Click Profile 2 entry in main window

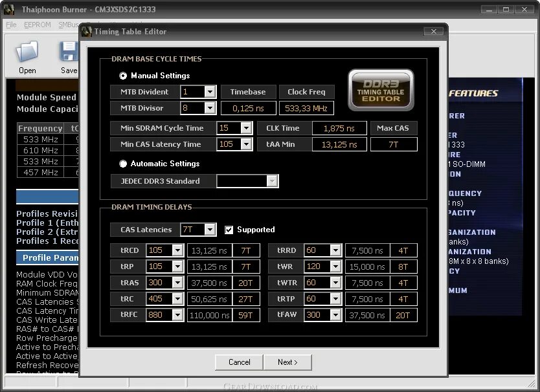tap(47, 232)
